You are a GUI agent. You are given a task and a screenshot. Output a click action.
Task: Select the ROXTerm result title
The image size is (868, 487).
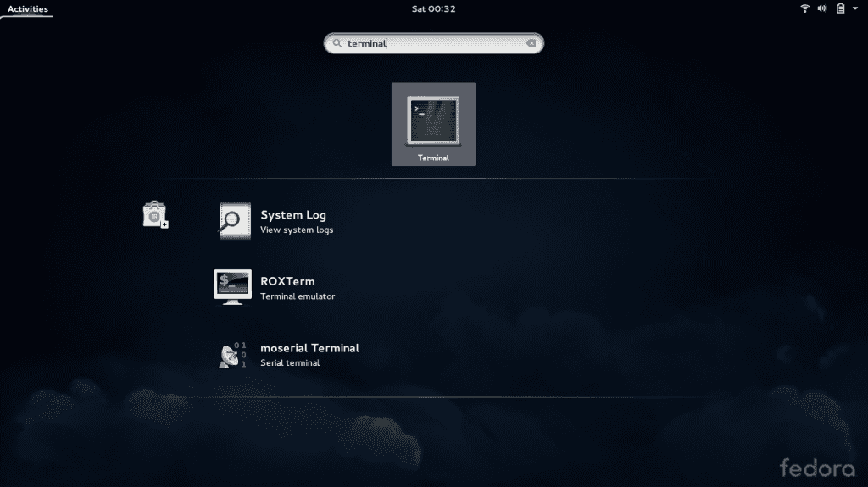point(287,281)
